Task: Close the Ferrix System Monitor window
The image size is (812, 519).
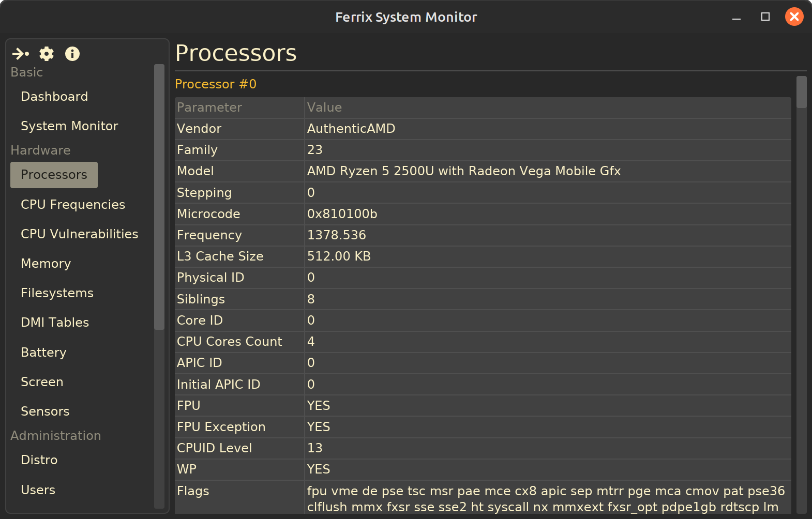Action: 794,17
